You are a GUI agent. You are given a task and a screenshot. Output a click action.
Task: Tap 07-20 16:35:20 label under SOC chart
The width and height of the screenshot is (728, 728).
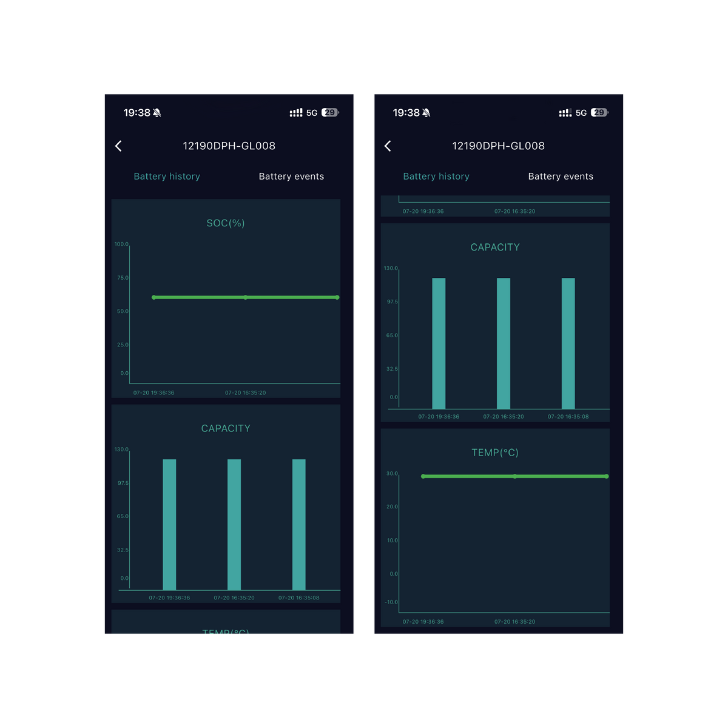point(246,393)
